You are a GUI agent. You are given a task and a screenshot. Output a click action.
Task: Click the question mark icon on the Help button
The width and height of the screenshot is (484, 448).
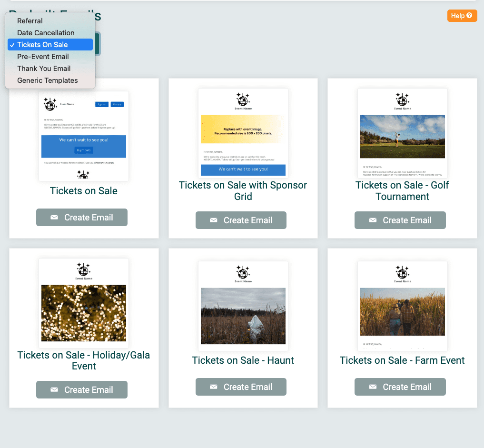(x=469, y=15)
